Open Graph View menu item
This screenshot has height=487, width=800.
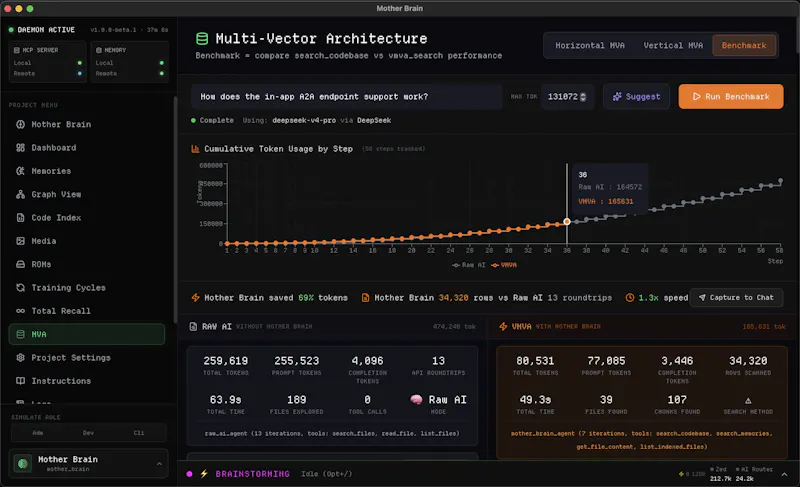(87, 194)
